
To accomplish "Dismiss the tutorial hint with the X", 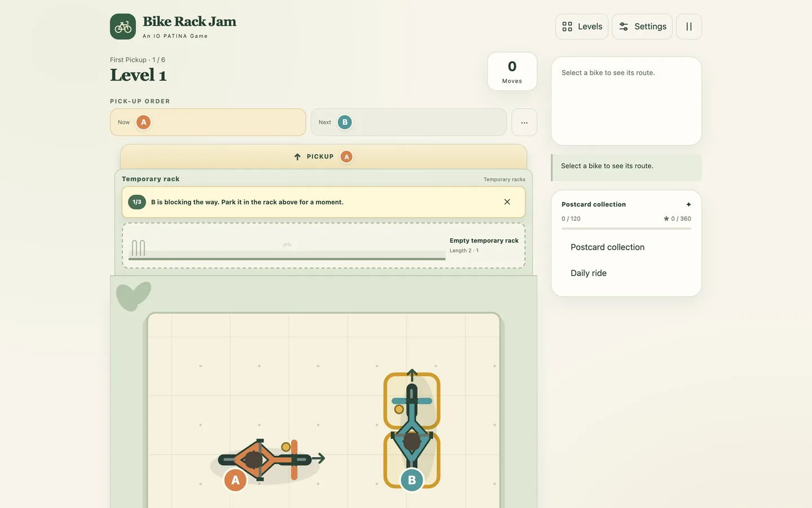I will pyautogui.click(x=507, y=202).
